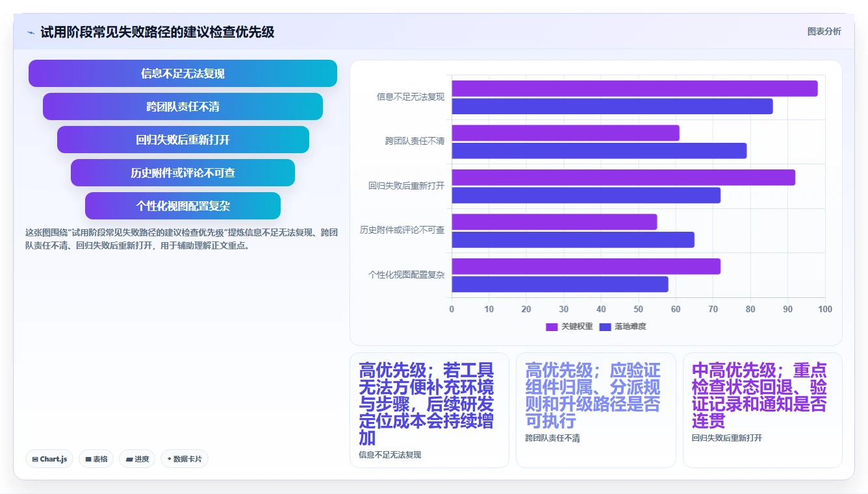Click the 表格 tag chip
The height and width of the screenshot is (494, 868).
tap(96, 459)
